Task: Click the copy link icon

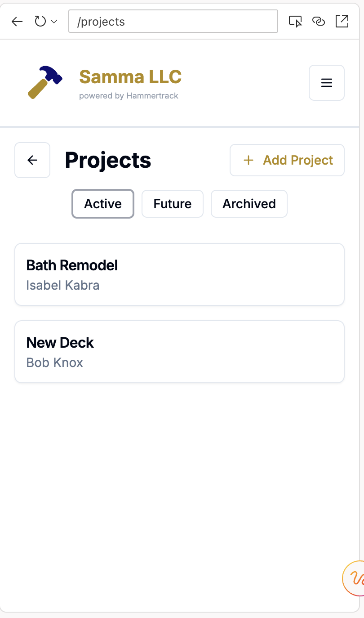Action: tap(319, 22)
